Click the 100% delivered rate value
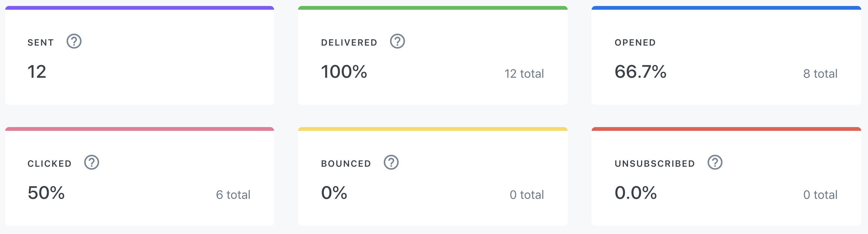The width and height of the screenshot is (868, 234). 344,72
